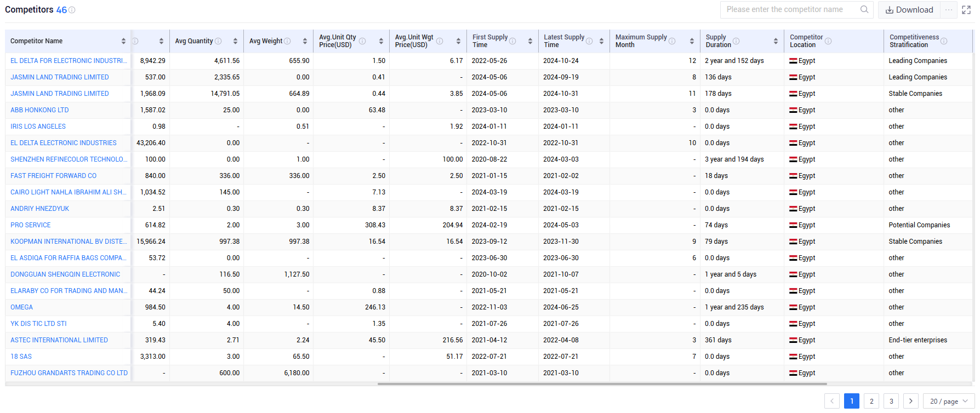Sort by Avg Weight column

point(304,41)
